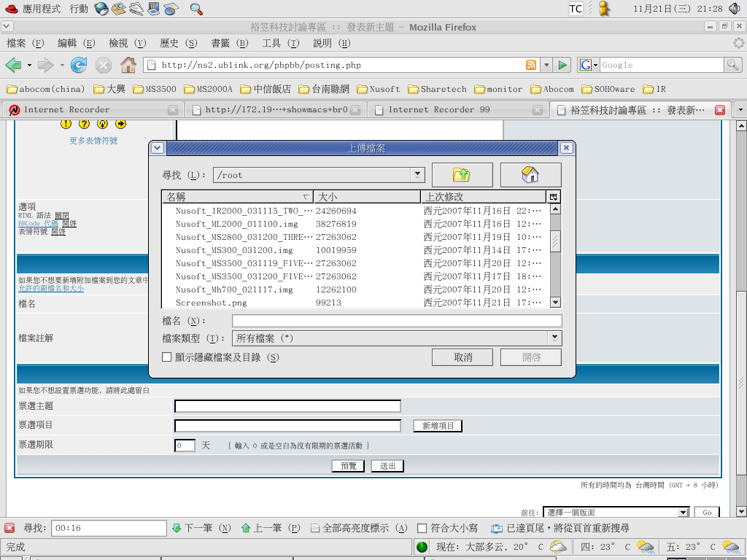
Task: Click the Google search magnifier icon
Action: (732, 65)
